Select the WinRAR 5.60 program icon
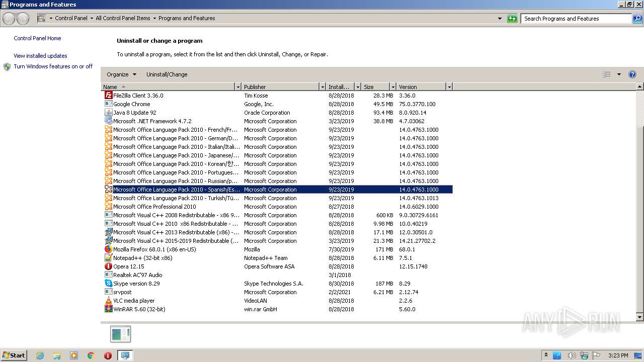The height and width of the screenshot is (362, 644). [108, 309]
